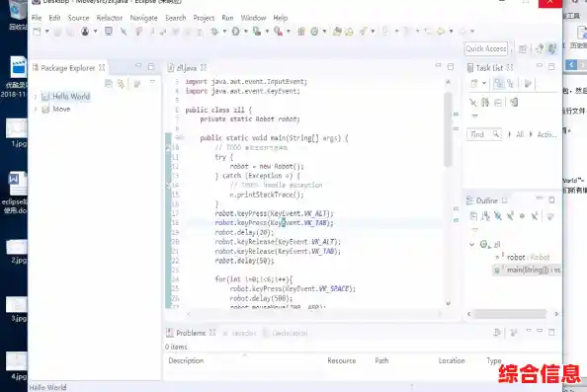Image resolution: width=587 pixels, height=392 pixels.
Task: Toggle Hide Static Members in Outline
Action: (x=510, y=216)
